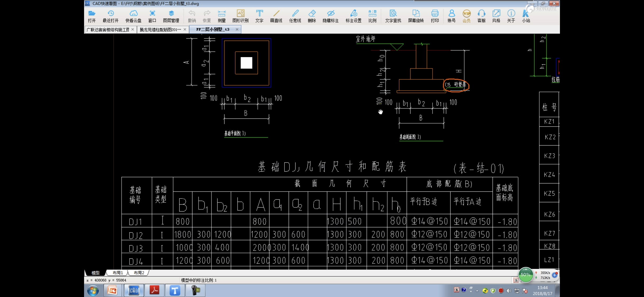Click KZ1 in the column list
Viewport: 644px width, 297px height.
click(549, 121)
